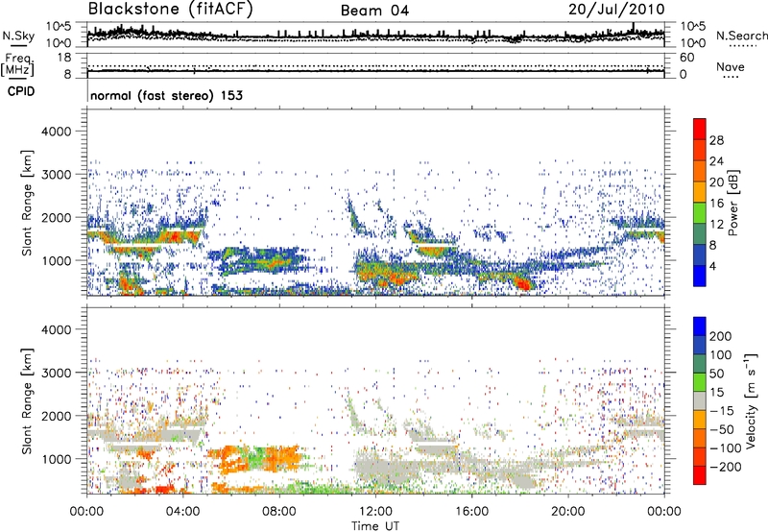Click the red top of Power colorbar
Screen dimensions: 768x532
coord(700,129)
